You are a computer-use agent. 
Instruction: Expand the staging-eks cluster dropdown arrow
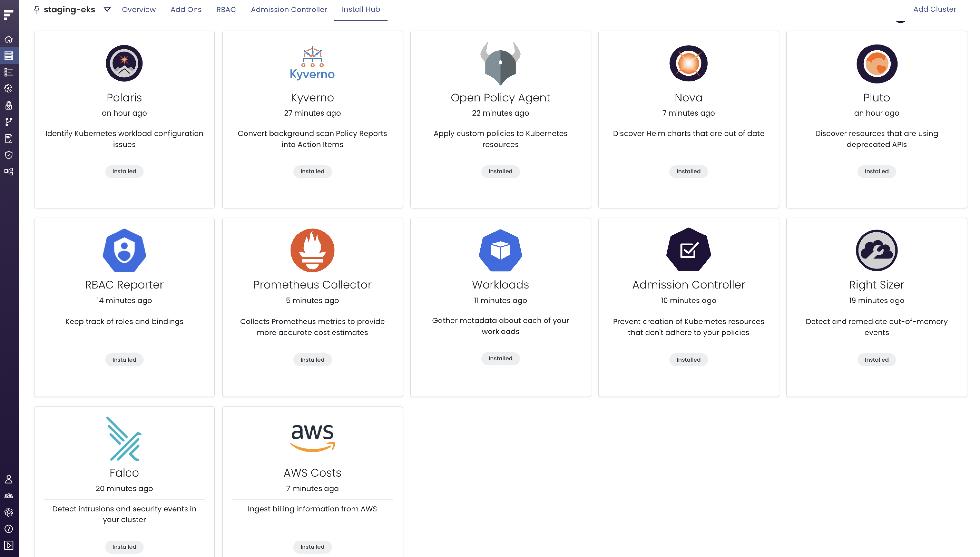[107, 9]
